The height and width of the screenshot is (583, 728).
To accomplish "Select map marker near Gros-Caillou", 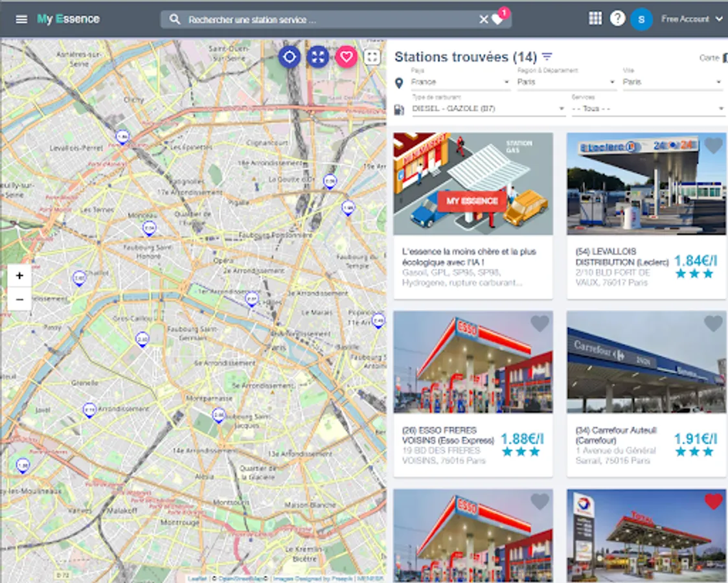I will 142,339.
